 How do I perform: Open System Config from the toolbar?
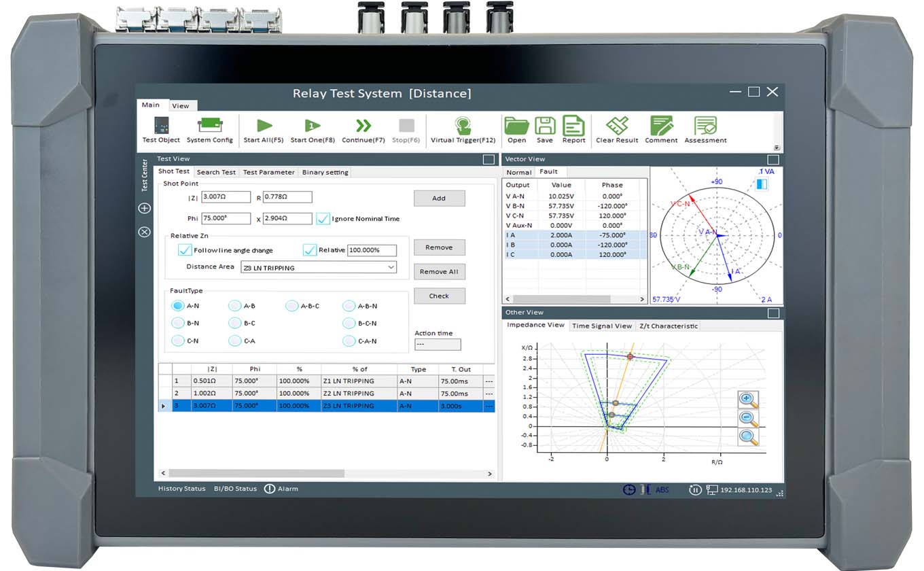(210, 126)
